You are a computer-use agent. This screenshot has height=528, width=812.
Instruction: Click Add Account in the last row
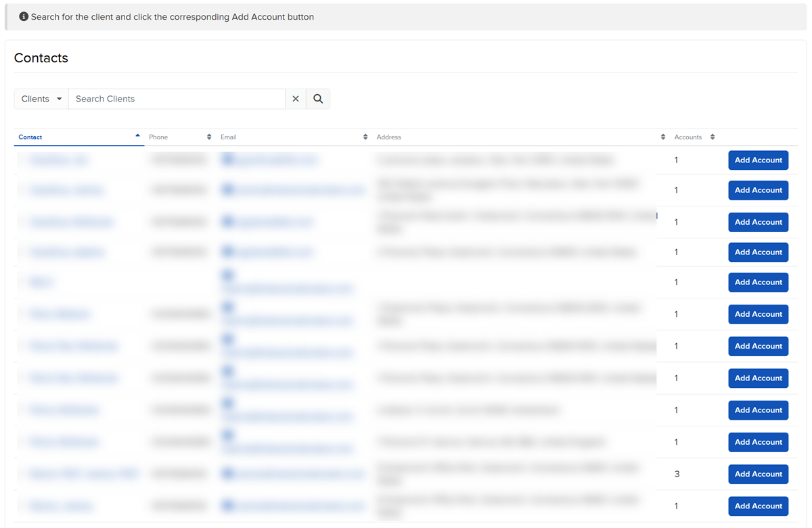pos(758,506)
